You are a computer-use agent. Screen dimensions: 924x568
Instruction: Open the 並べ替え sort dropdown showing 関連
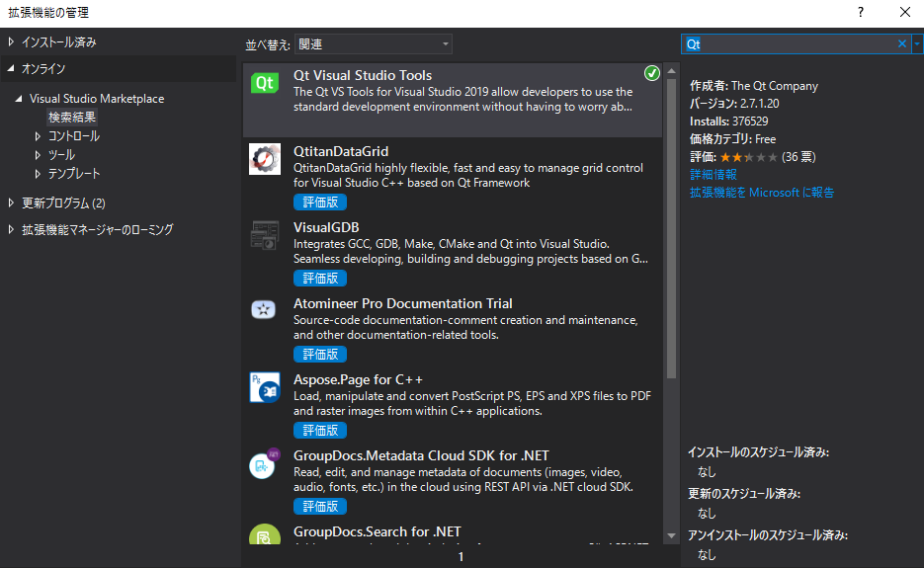[x=373, y=44]
